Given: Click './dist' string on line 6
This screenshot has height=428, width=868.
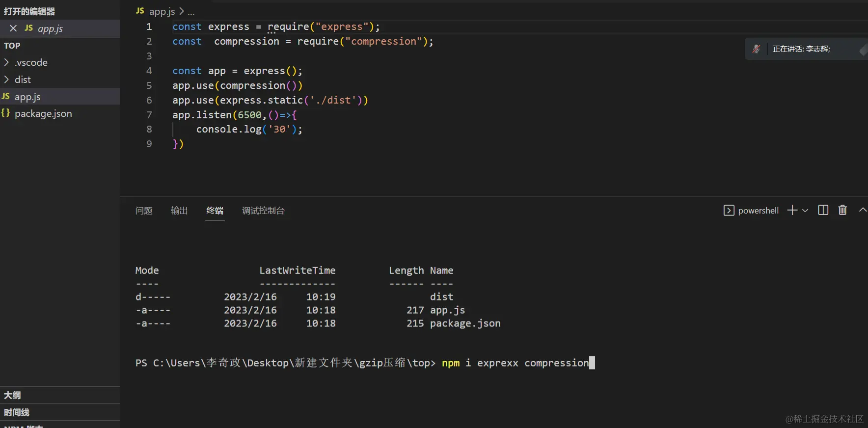Looking at the screenshot, I should pyautogui.click(x=333, y=100).
